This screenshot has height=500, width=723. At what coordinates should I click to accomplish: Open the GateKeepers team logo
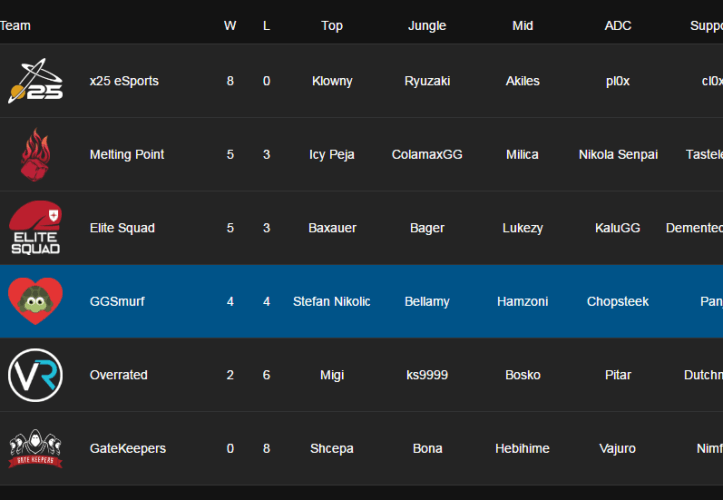coord(35,448)
